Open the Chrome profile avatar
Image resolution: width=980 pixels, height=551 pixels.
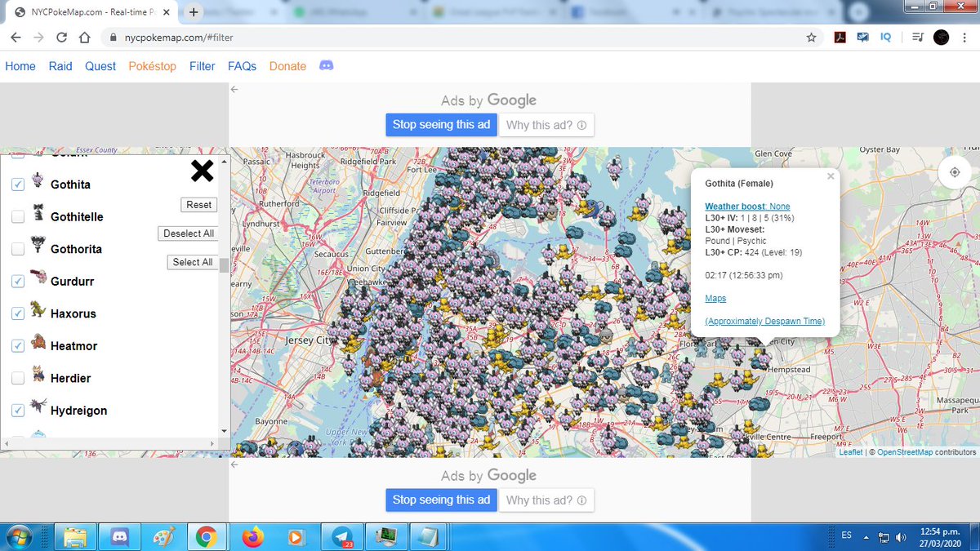click(941, 37)
